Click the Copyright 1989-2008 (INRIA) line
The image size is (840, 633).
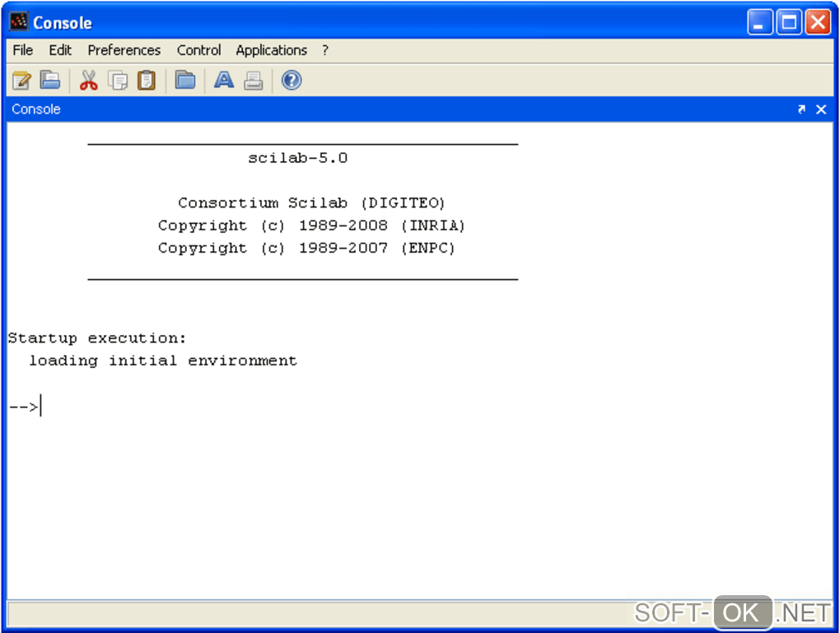tap(311, 226)
